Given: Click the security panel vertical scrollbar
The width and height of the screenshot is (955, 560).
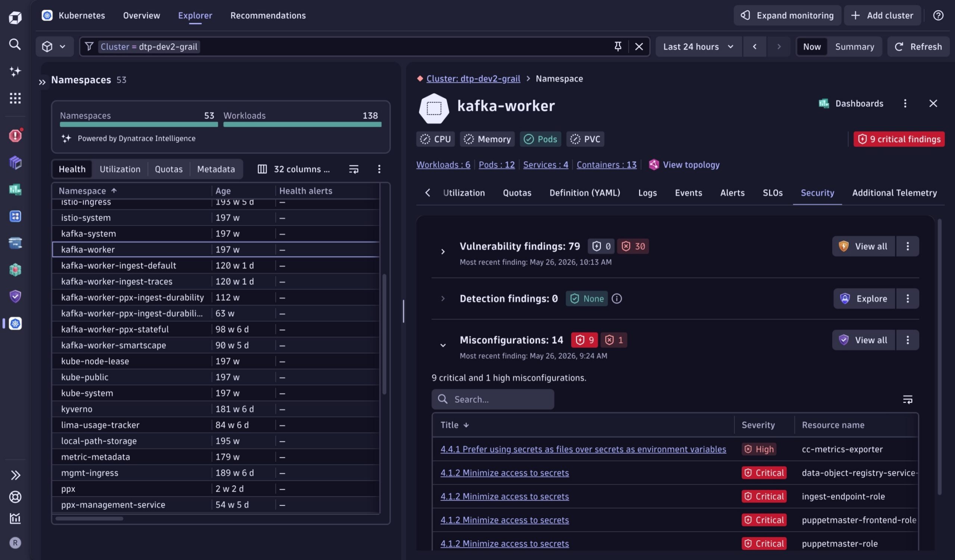Looking at the screenshot, I should click(x=939, y=356).
